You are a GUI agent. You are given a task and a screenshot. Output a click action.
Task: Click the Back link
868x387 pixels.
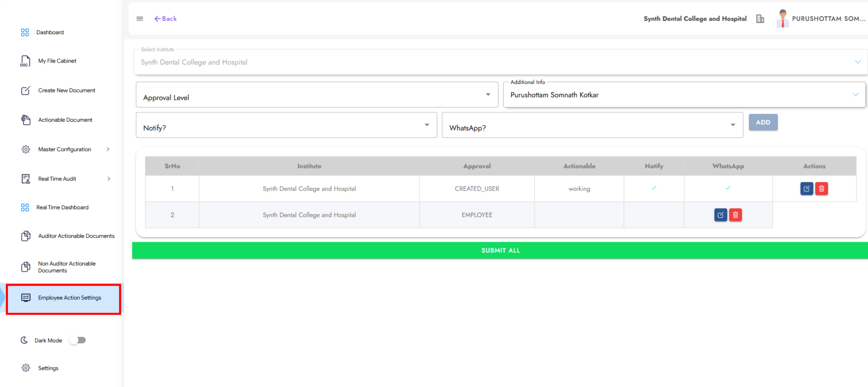click(166, 19)
